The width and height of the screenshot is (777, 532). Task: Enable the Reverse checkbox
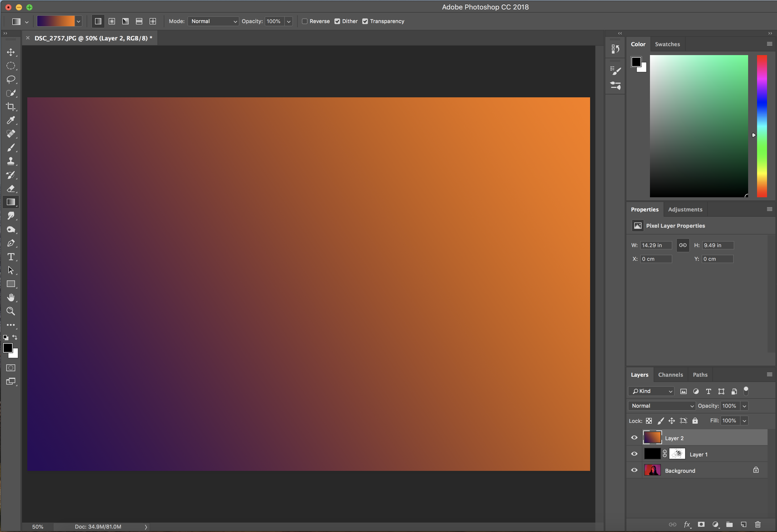pyautogui.click(x=304, y=22)
